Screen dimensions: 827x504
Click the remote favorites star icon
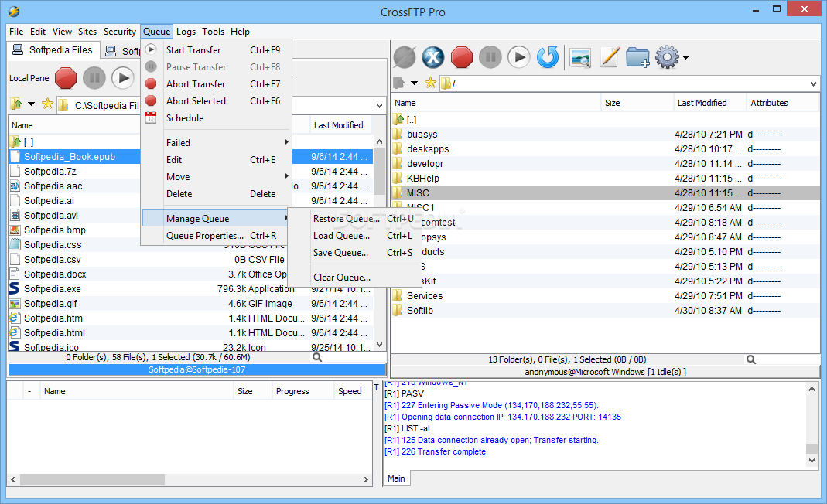[x=430, y=83]
